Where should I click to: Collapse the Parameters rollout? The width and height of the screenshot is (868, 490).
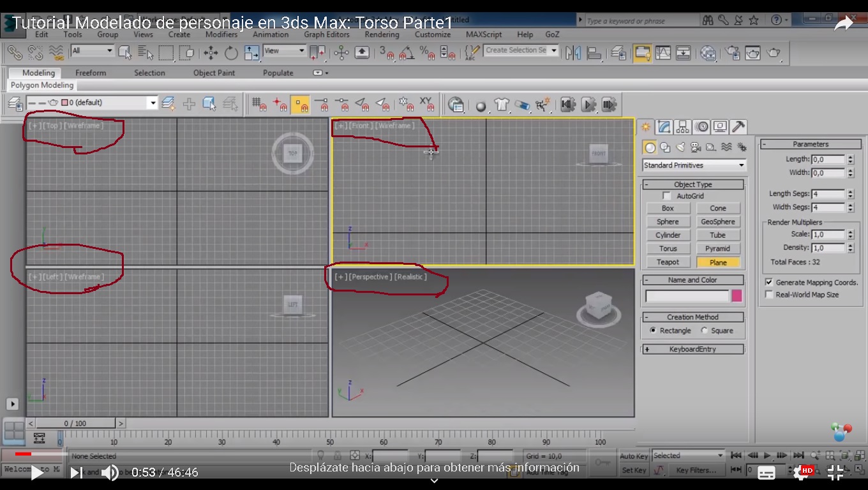pyautogui.click(x=811, y=144)
